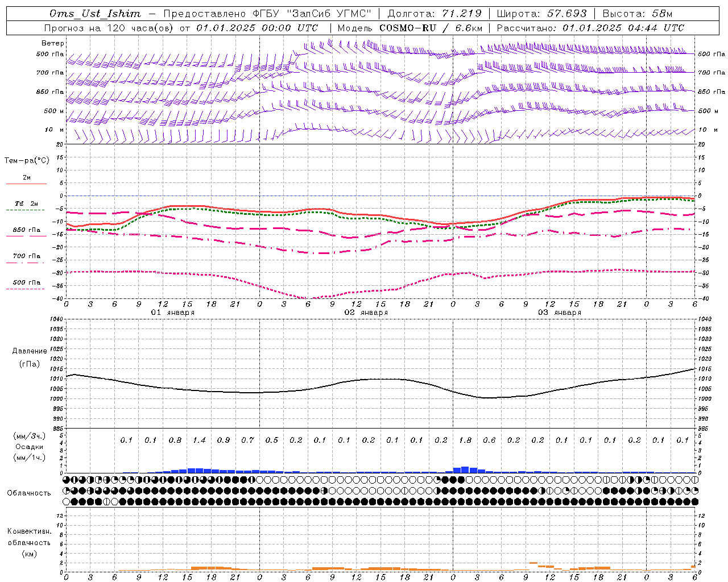Click the Тем-ра(°C) panel label
Viewport: 728px width, 582px height.
coord(27,161)
